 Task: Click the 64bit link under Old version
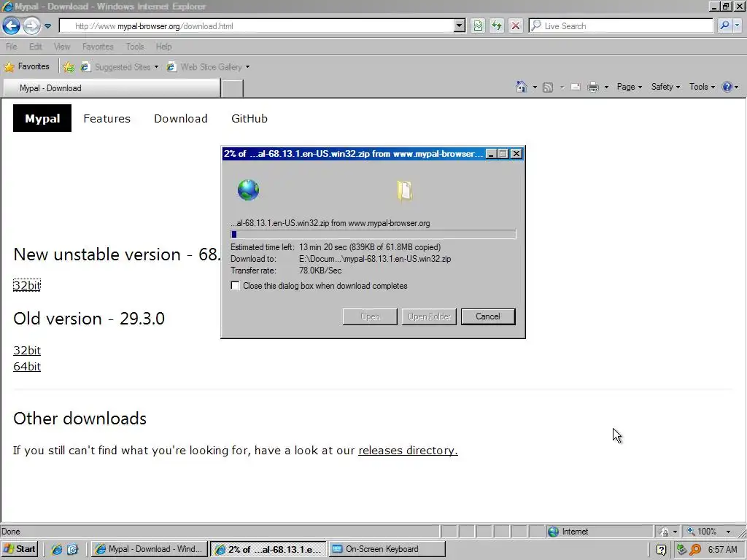(27, 366)
